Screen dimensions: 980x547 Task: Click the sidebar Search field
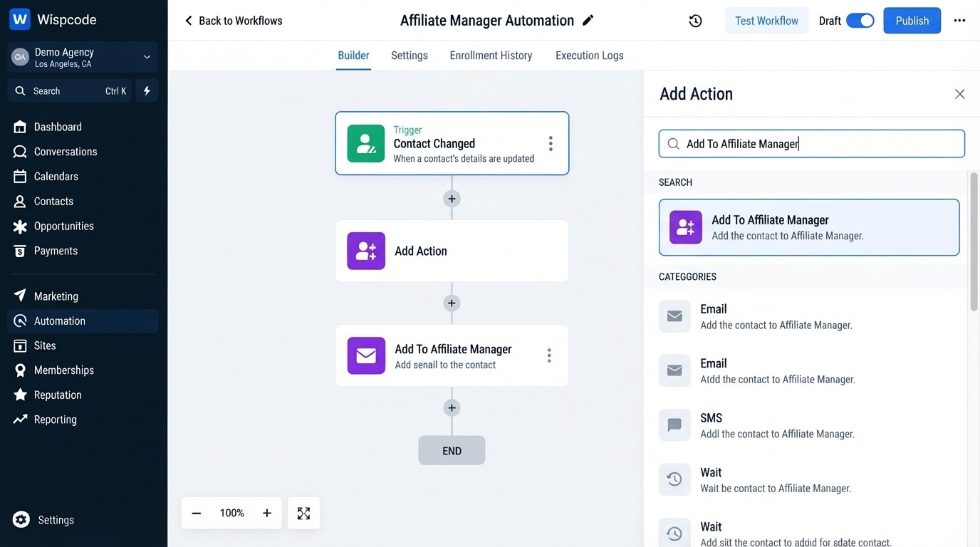69,91
